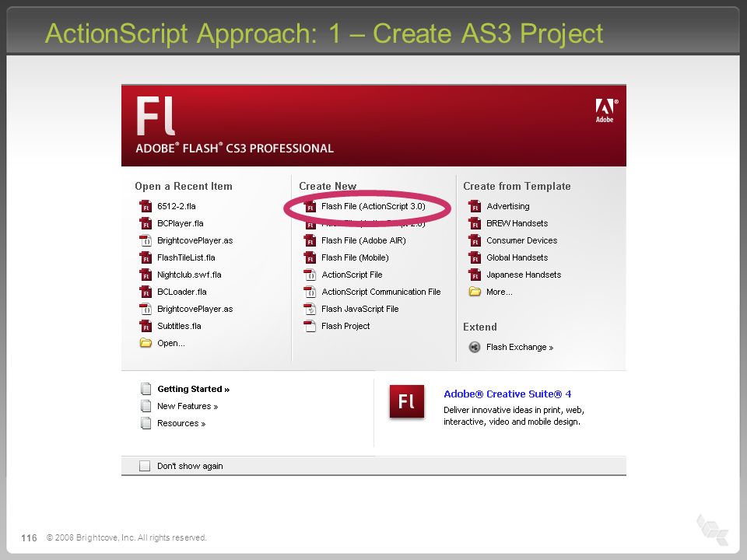This screenshot has height=560, width=747.
Task: Choose the Advertising template
Action: coord(508,206)
